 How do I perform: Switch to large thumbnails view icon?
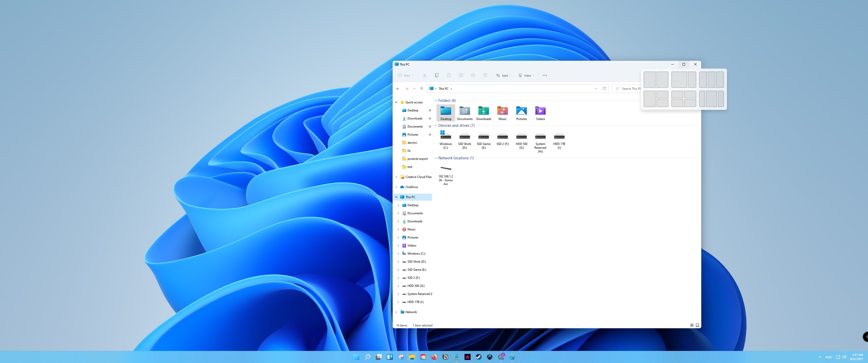pyautogui.click(x=697, y=325)
